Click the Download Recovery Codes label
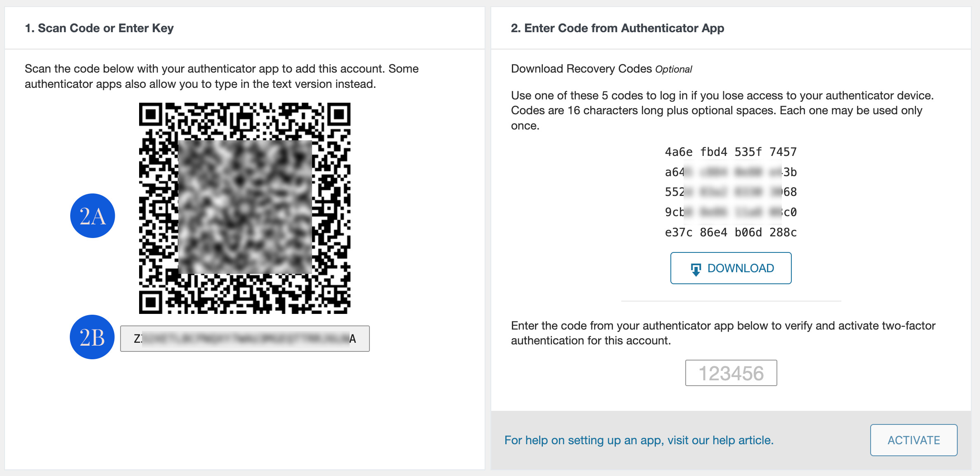The image size is (980, 476). point(581,68)
